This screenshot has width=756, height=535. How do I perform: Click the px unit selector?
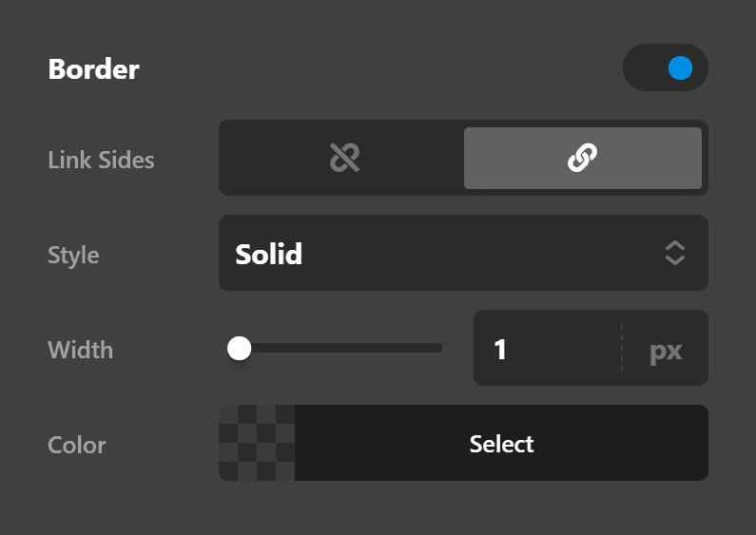point(666,350)
